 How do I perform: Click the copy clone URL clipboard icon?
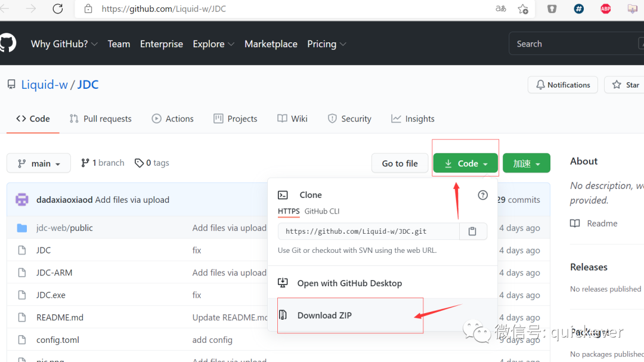[472, 231]
